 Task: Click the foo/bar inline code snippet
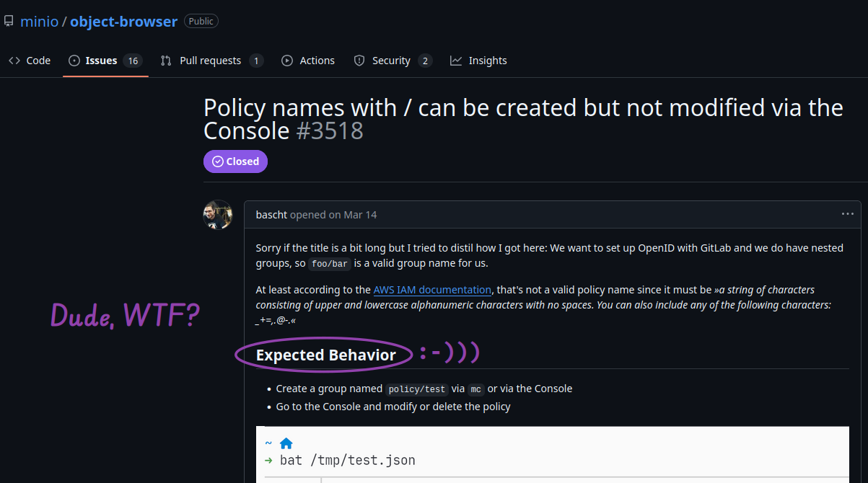pyautogui.click(x=330, y=264)
